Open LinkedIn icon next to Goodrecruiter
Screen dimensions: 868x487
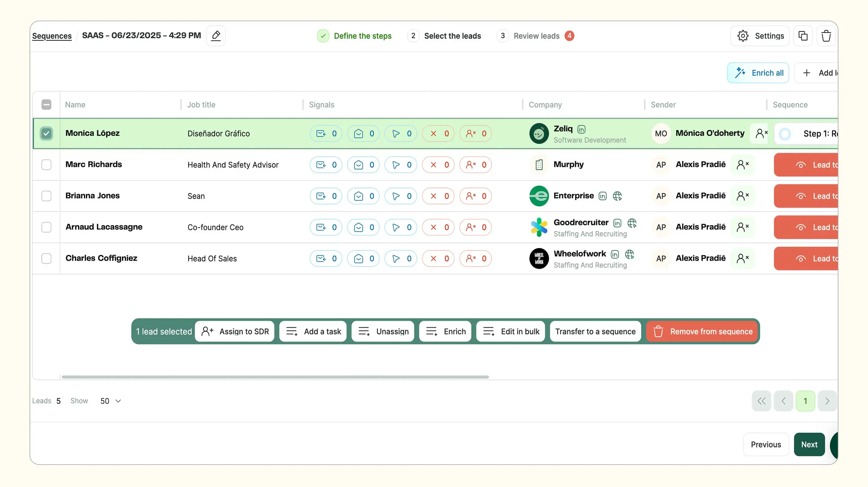point(617,223)
